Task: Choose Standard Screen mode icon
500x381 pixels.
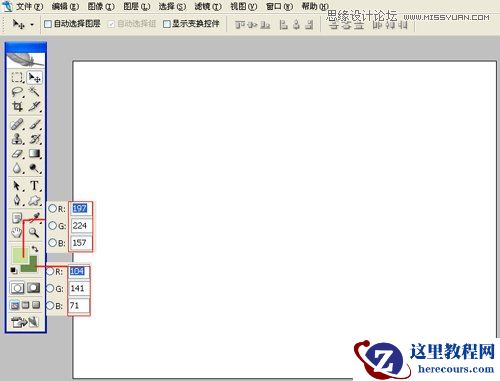Action: 15,305
